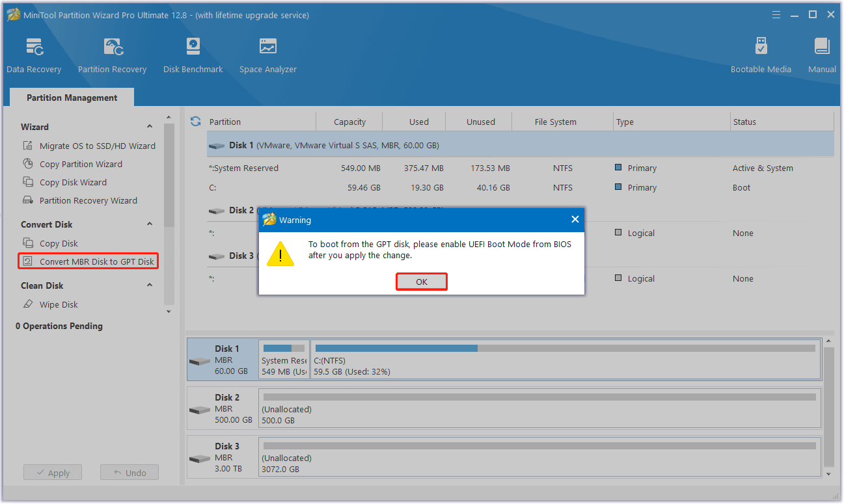Click the Undo button

click(x=129, y=473)
